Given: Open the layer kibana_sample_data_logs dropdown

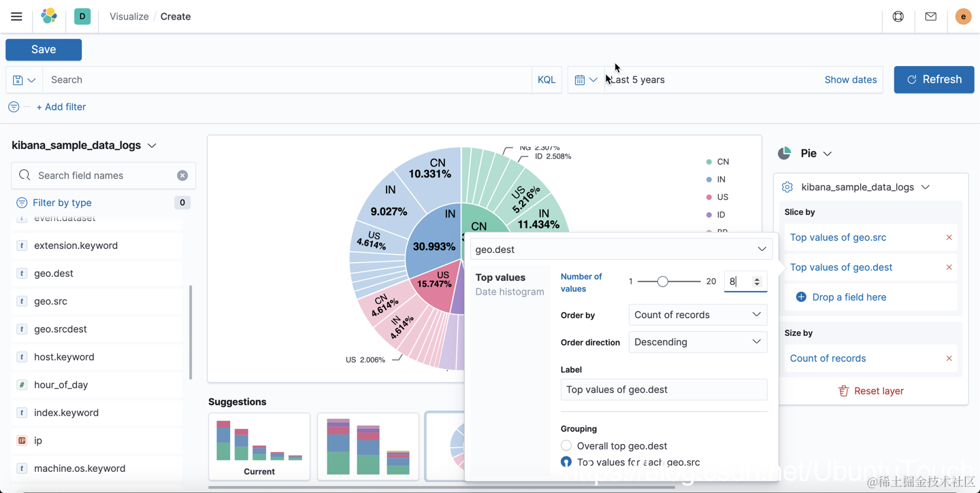Looking at the screenshot, I should pos(866,187).
